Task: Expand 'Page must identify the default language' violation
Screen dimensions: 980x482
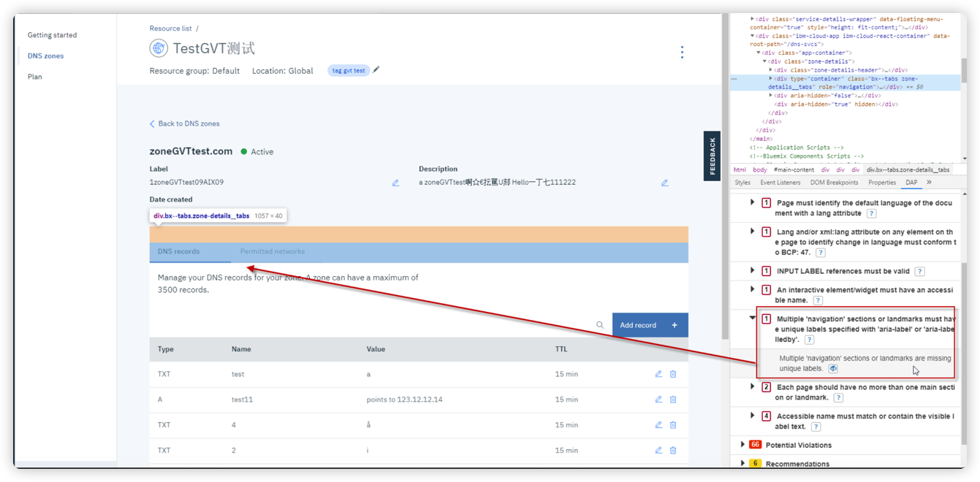Action: pos(752,202)
